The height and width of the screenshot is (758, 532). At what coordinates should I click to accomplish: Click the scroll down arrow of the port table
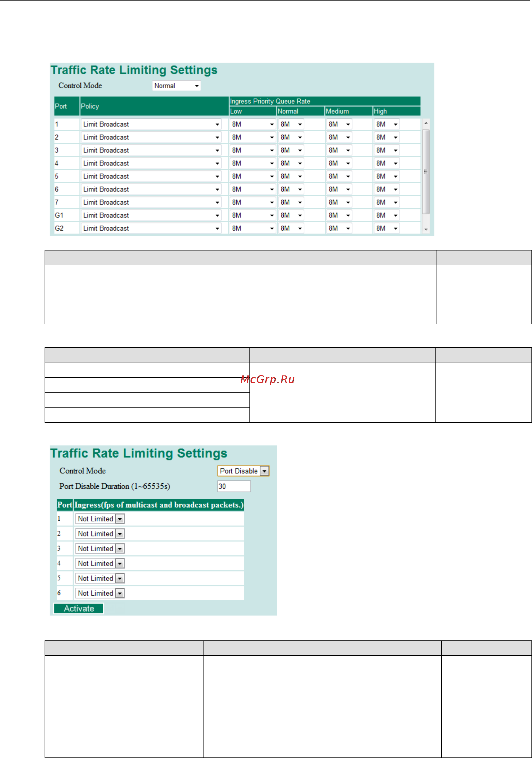point(426,229)
